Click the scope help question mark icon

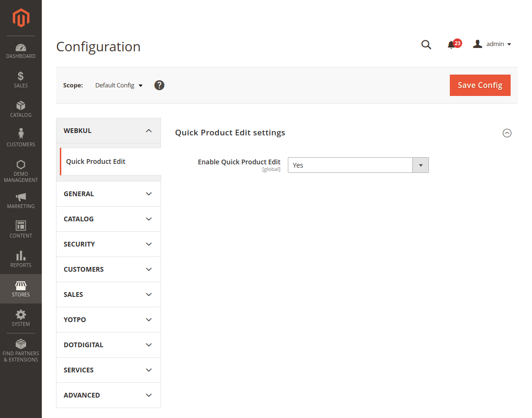click(x=159, y=85)
